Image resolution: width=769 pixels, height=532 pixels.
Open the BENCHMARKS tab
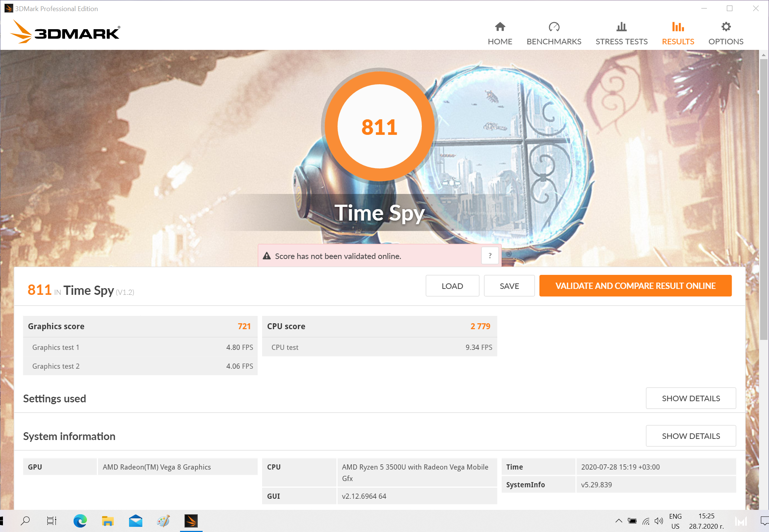point(554,34)
